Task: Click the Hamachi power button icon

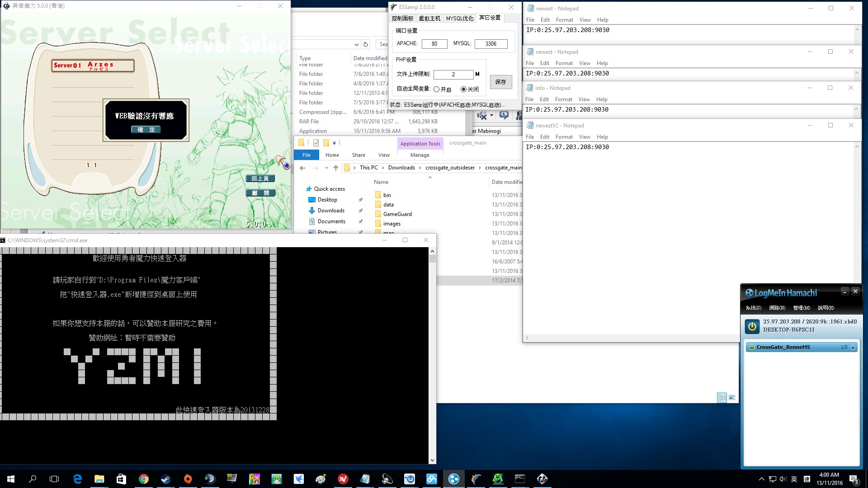Action: click(x=752, y=326)
